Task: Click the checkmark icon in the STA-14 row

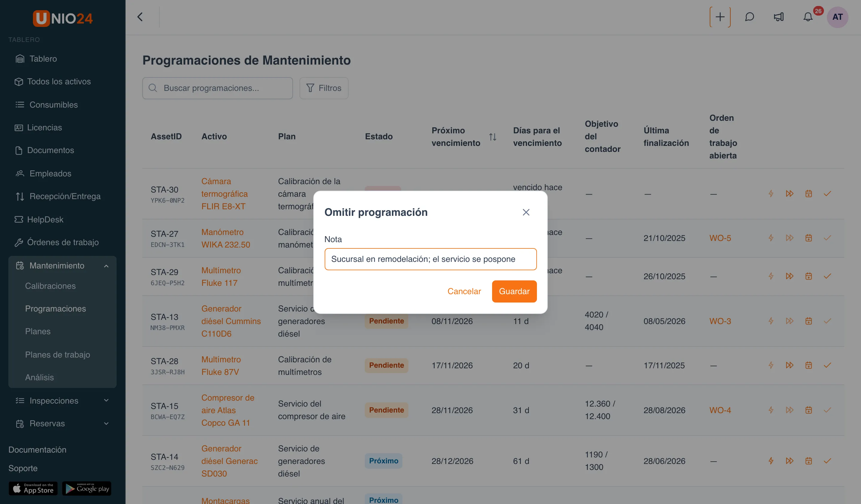Action: point(827,461)
